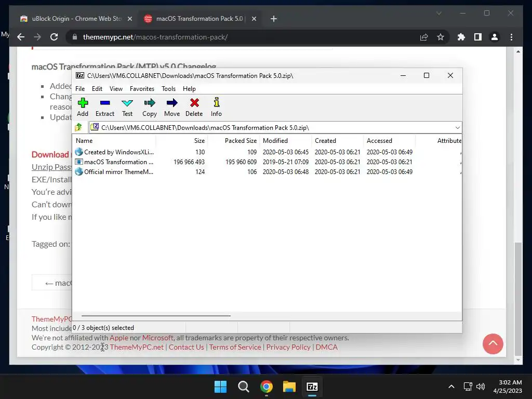The width and height of the screenshot is (532, 399).
Task: Sort by the Accessed column header
Action: point(390,140)
